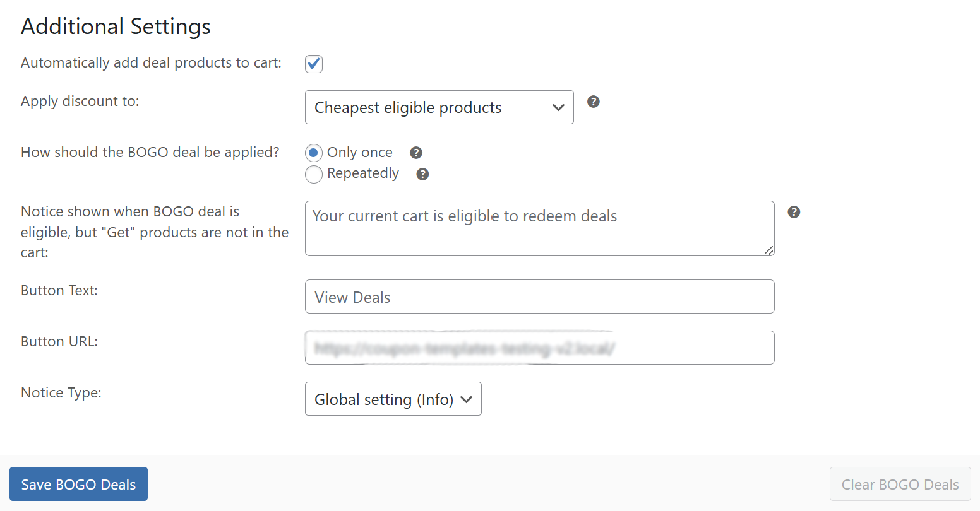Image resolution: width=980 pixels, height=511 pixels.
Task: Uncheck Automatically add deal products to cart
Action: point(314,64)
